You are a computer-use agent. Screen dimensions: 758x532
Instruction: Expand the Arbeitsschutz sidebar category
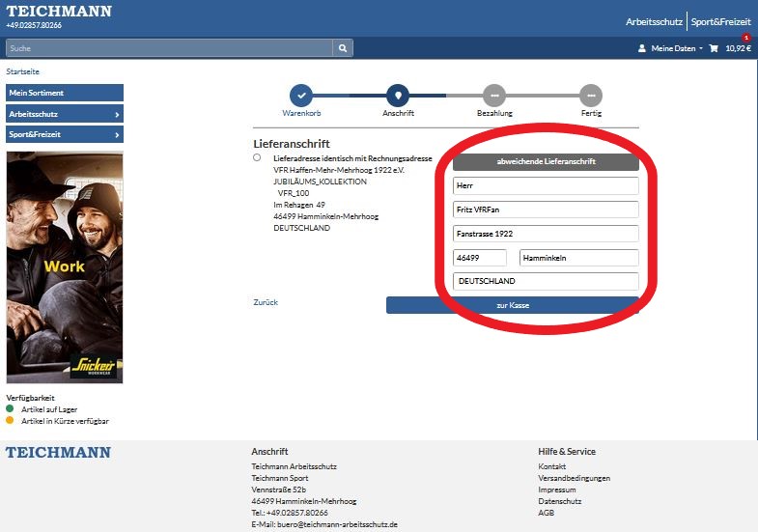(x=65, y=114)
